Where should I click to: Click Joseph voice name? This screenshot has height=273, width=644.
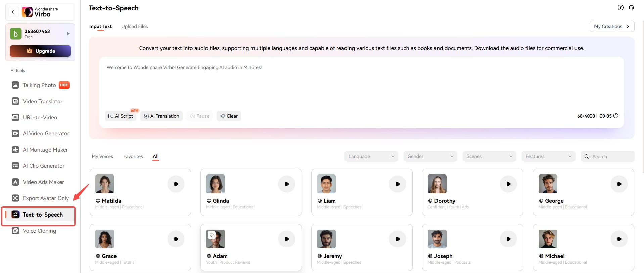(443, 256)
